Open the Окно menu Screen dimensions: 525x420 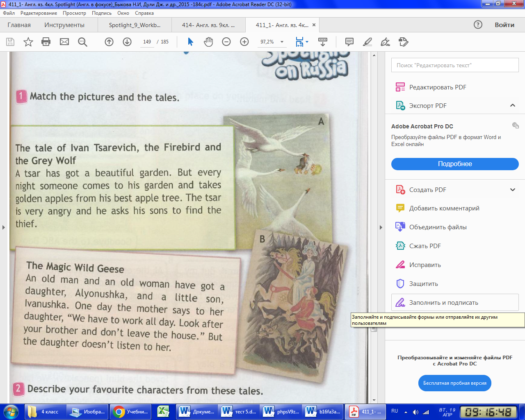(x=123, y=13)
